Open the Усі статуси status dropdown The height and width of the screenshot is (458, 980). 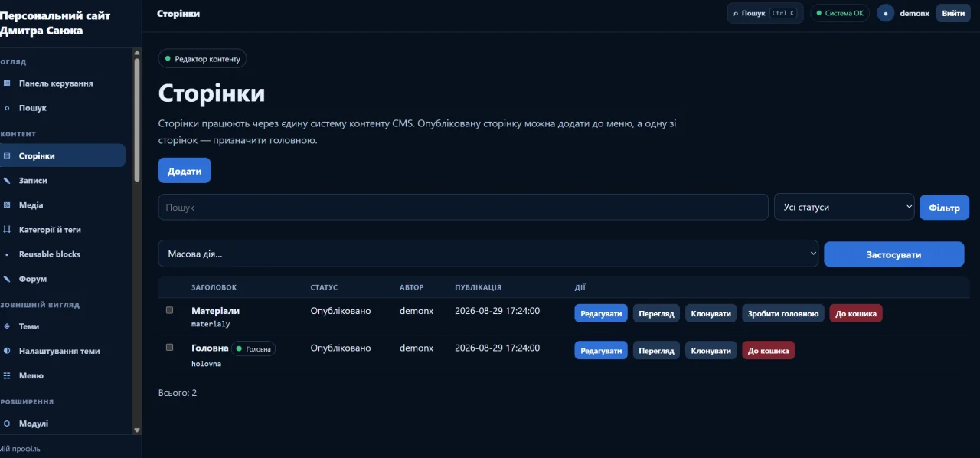click(844, 207)
